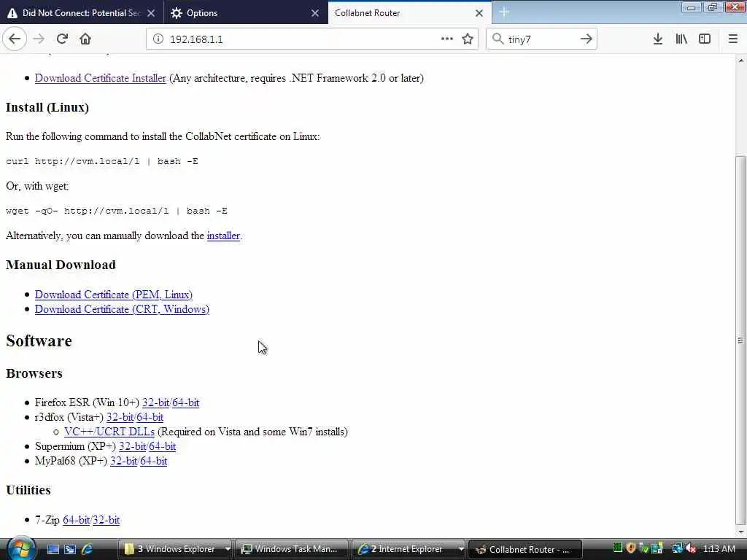This screenshot has height=560, width=747.
Task: Open the Downloads panel
Action: 658,39
